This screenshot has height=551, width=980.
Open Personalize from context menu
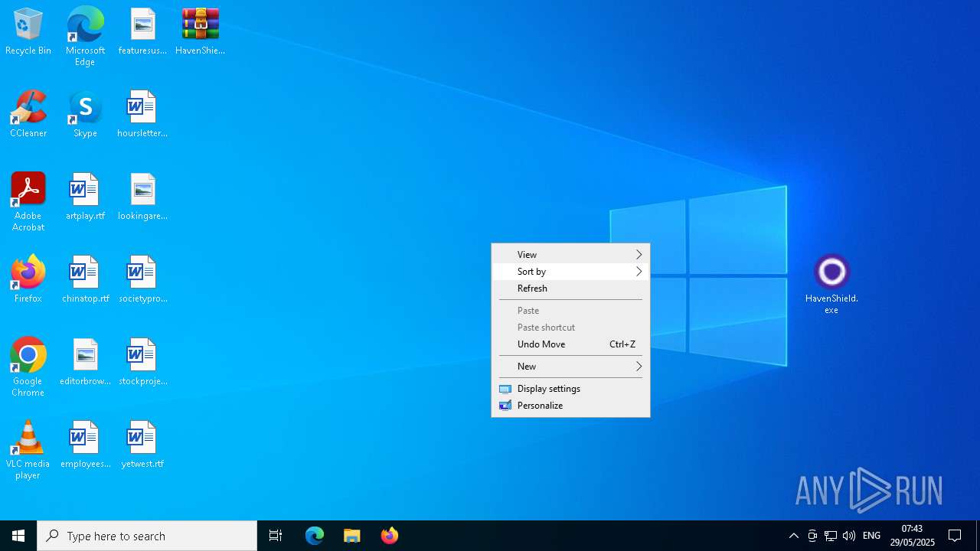point(570,406)
